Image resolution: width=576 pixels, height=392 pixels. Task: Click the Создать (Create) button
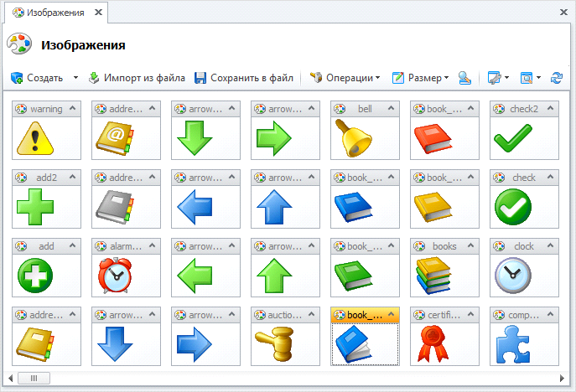(x=37, y=78)
